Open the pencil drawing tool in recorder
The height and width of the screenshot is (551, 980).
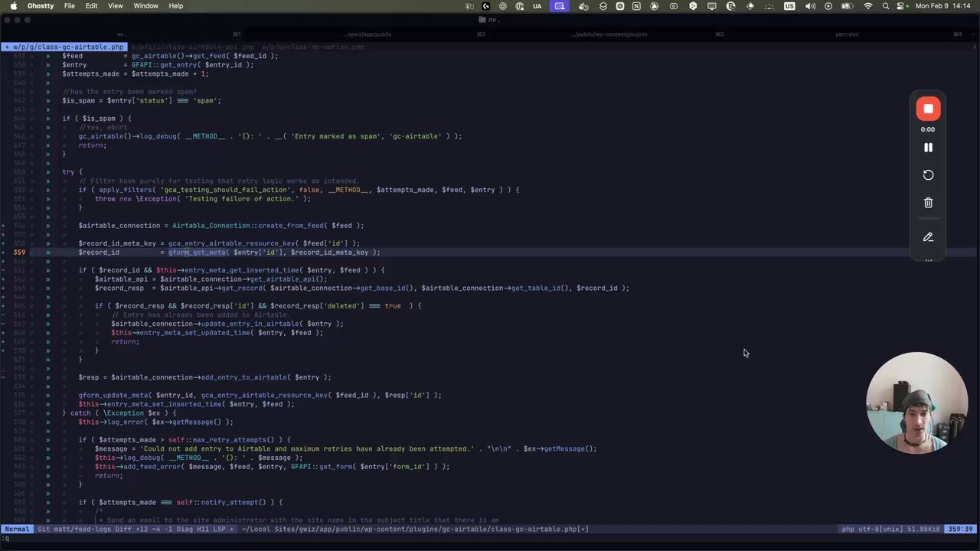tap(928, 237)
